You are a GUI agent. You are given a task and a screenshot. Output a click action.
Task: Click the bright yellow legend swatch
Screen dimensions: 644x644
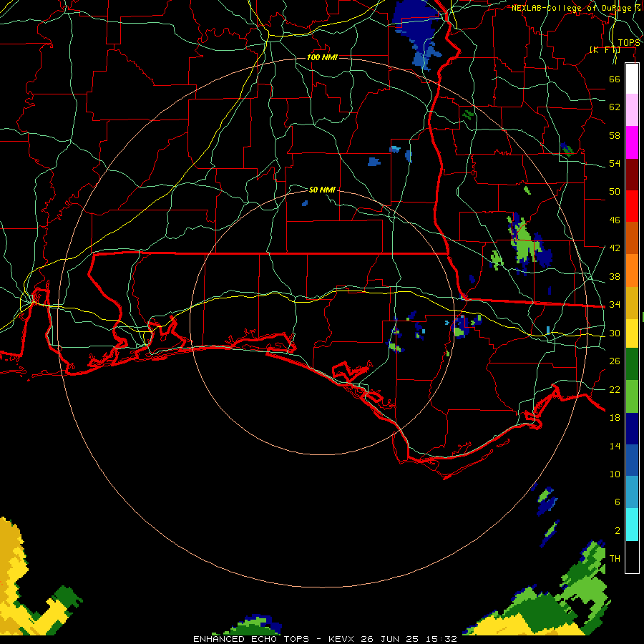[x=632, y=333]
